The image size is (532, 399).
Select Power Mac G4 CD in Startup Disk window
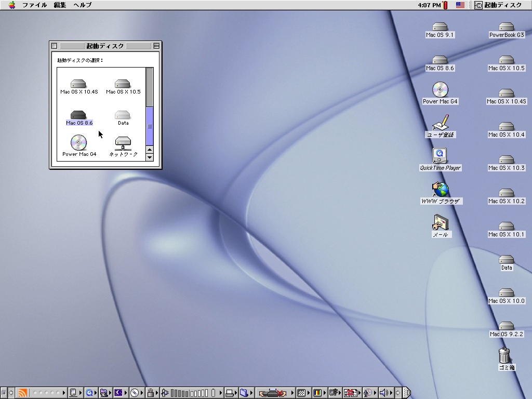79,146
